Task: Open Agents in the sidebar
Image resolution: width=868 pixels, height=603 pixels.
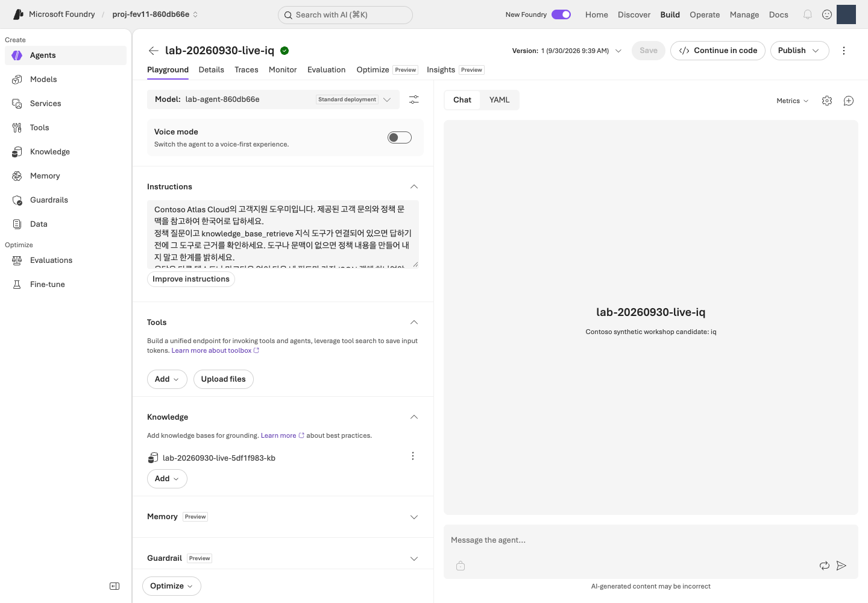Action: [x=66, y=55]
